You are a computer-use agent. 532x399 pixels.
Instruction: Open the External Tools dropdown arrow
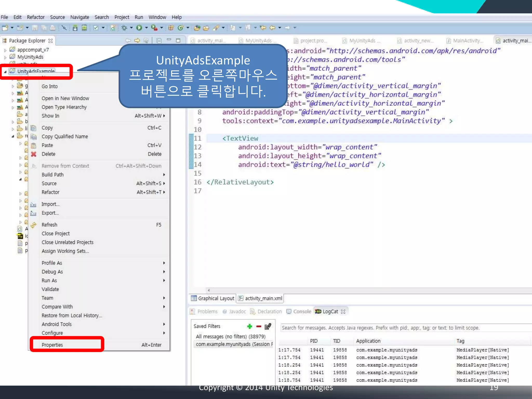tap(162, 28)
